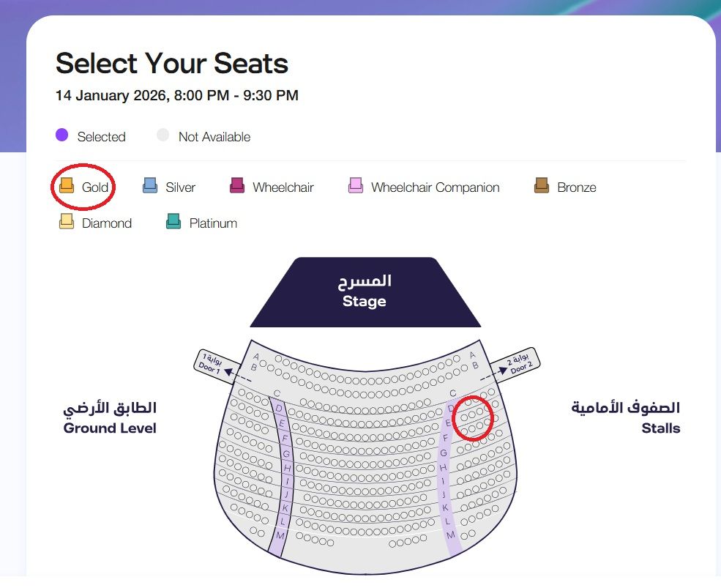Click the Select Your Seats heading
The height and width of the screenshot is (588, 721).
[172, 64]
